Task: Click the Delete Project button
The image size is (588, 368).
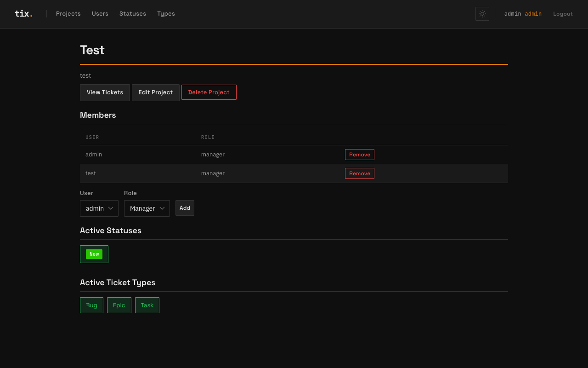Action: pos(209,92)
